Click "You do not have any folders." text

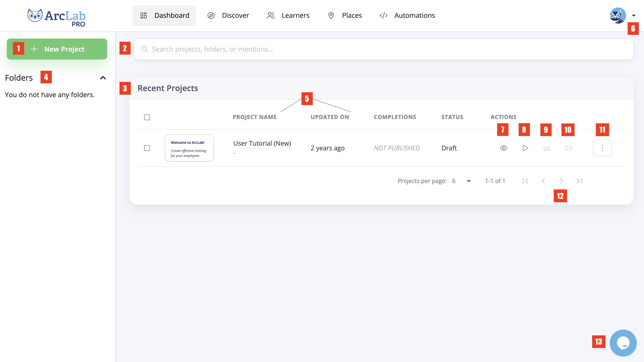[x=50, y=95]
